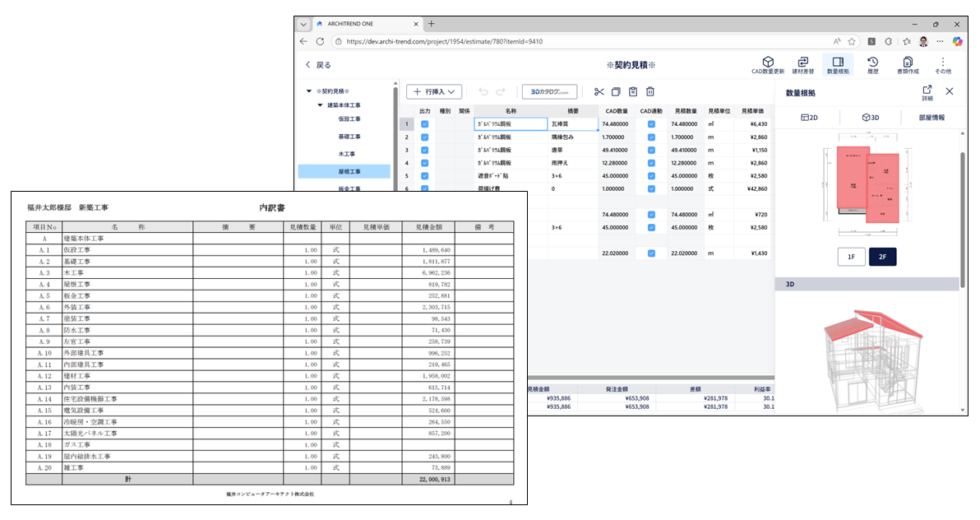Toggle CAD連動 checkbox for 瓦棒葺 row

point(651,124)
